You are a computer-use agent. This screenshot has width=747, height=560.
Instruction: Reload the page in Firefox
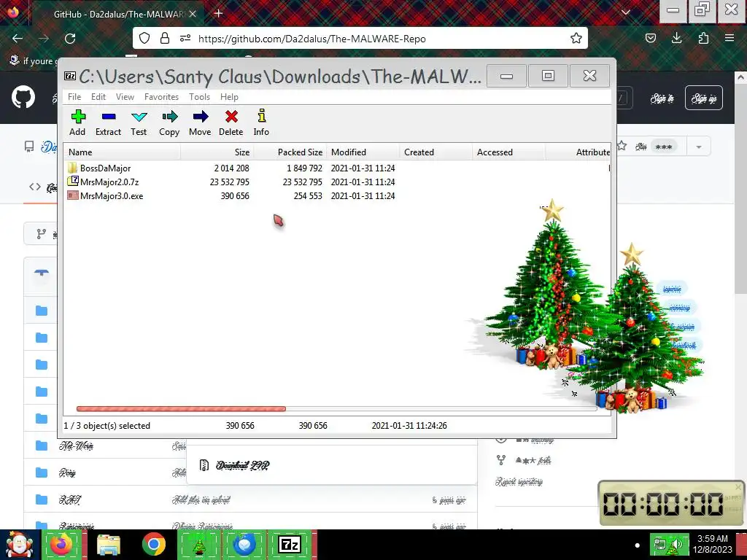70,39
